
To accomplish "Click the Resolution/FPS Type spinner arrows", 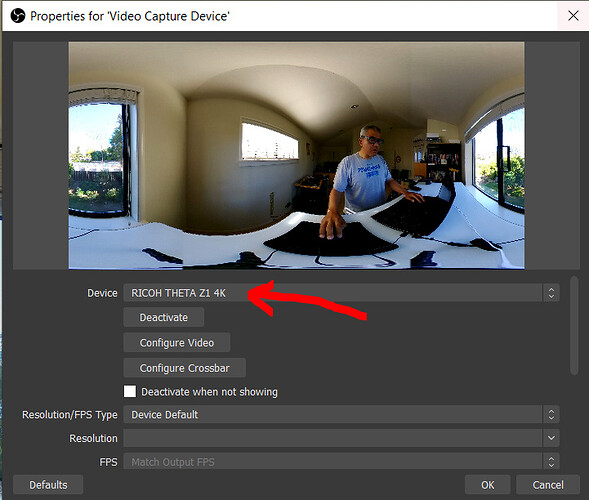I will pyautogui.click(x=551, y=414).
